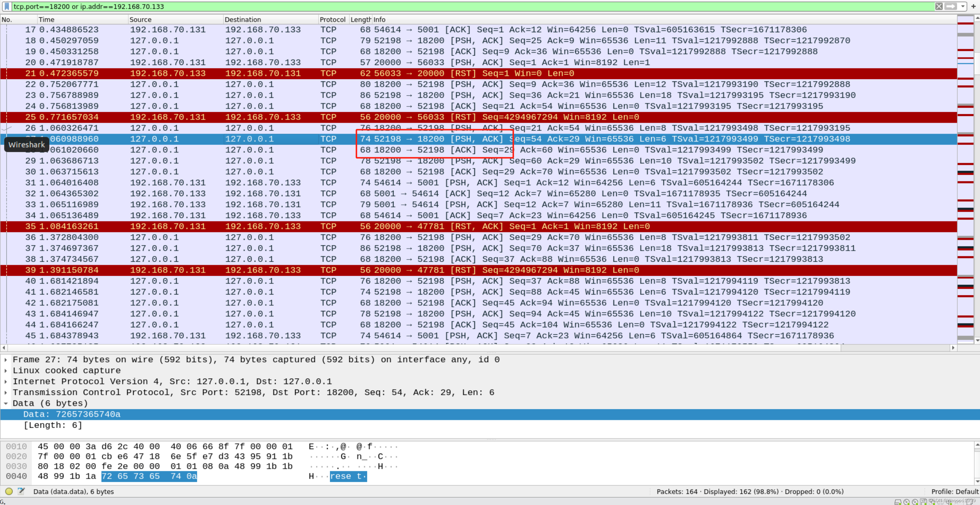This screenshot has width=980, height=505.
Task: Select packet 35 RST, ACK row
Action: pyautogui.click(x=478, y=226)
